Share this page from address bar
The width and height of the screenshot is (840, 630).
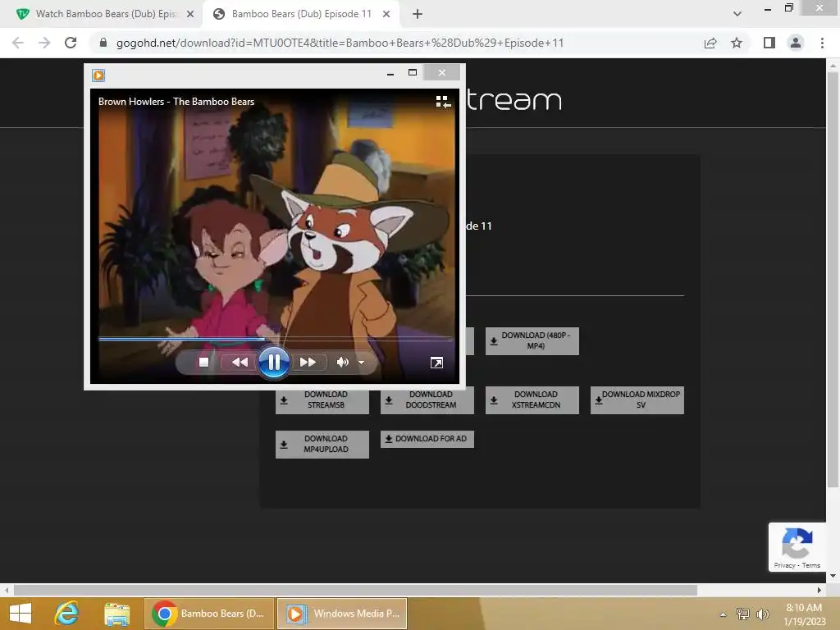[710, 43]
